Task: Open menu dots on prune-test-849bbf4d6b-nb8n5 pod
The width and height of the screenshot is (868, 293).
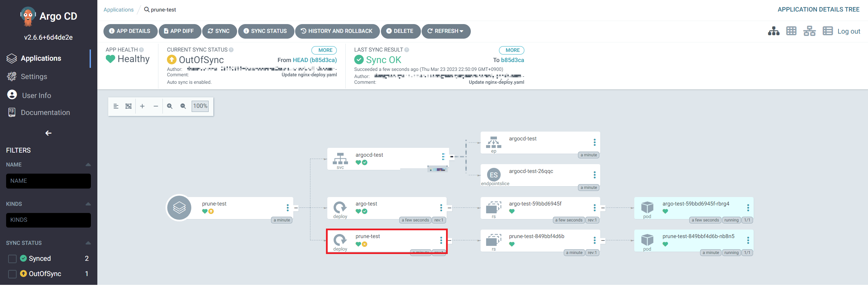Action: 748,240
